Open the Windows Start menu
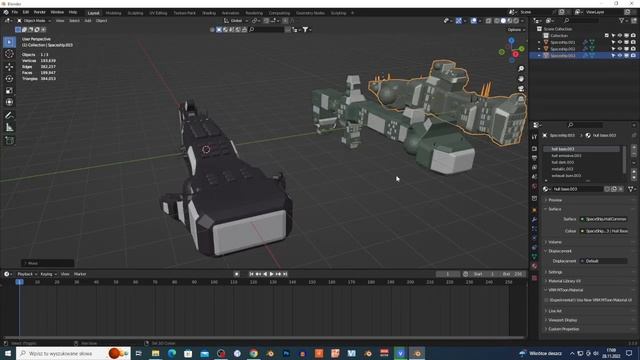 pos(8,353)
